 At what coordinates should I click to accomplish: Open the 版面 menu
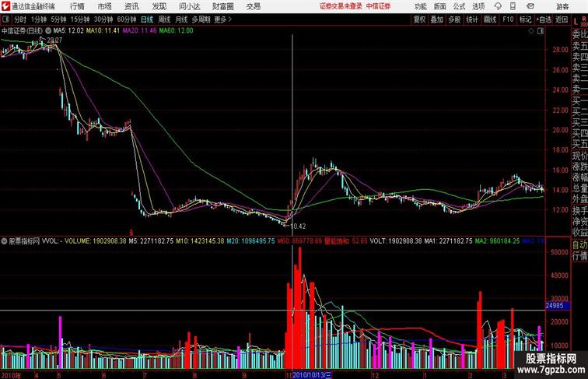click(440, 6)
